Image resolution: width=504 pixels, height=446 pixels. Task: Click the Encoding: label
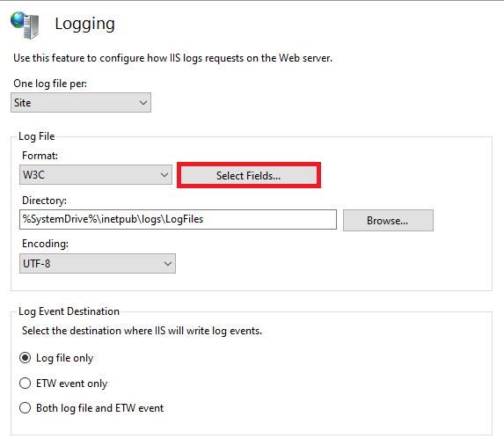[x=46, y=244]
